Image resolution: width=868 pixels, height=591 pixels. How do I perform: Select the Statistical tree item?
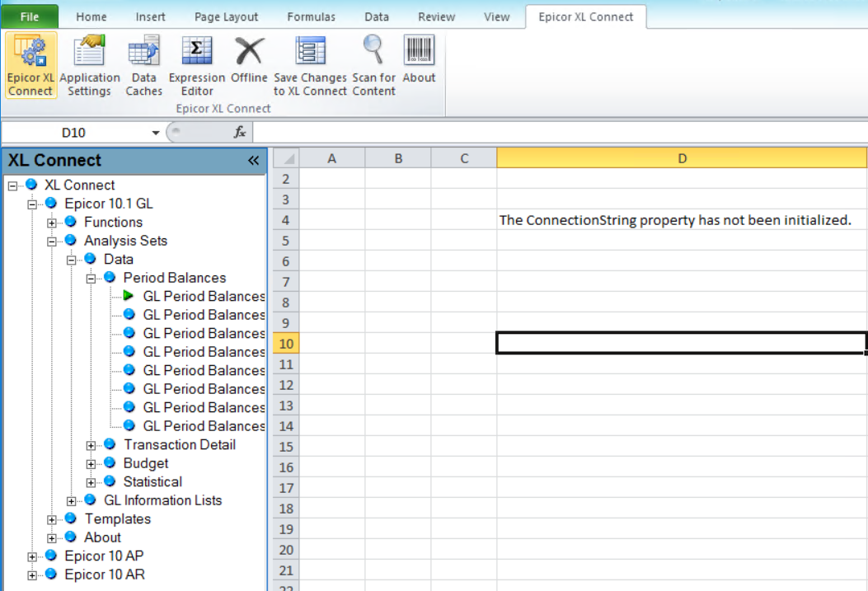tap(152, 481)
